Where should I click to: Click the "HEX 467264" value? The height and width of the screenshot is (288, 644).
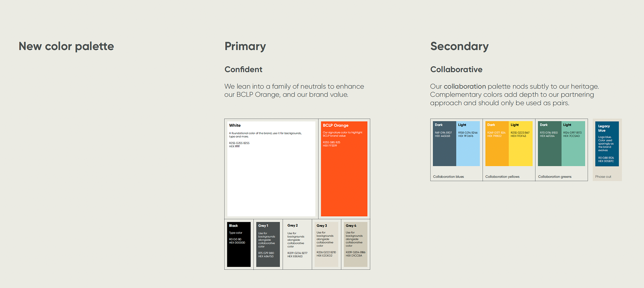click(547, 136)
